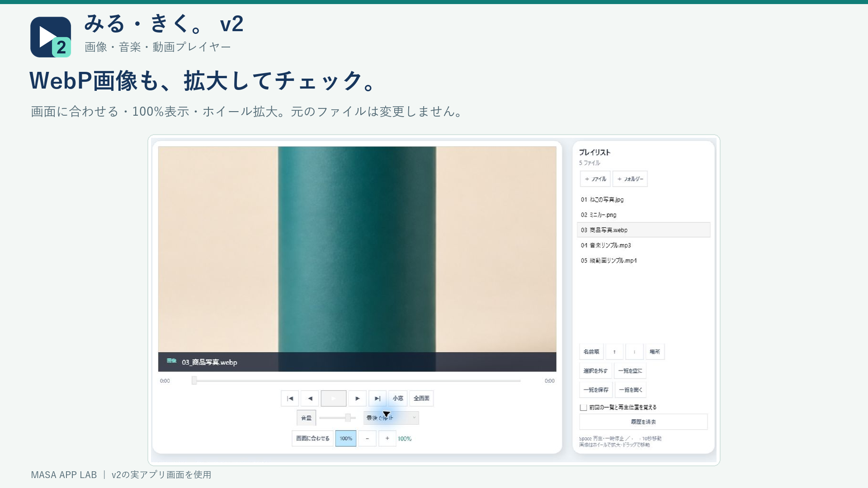Add files with ＋ファイル button

tap(595, 179)
